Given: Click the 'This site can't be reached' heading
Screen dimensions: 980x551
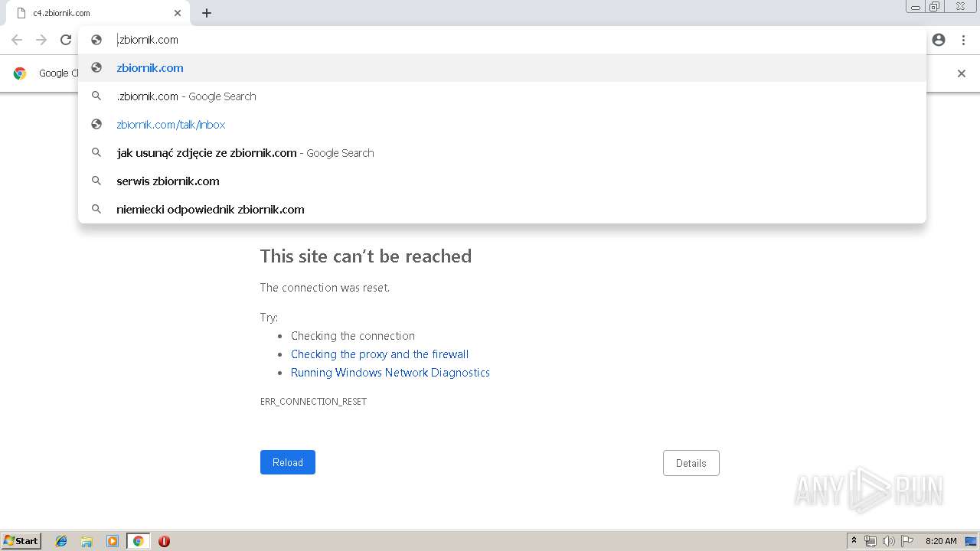Looking at the screenshot, I should (366, 256).
